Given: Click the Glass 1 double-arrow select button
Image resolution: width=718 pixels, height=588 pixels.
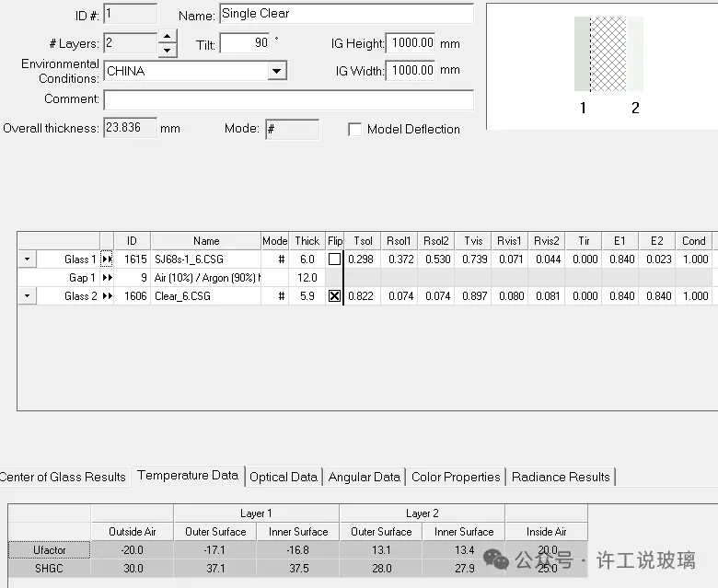Looking at the screenshot, I should click(107, 259).
